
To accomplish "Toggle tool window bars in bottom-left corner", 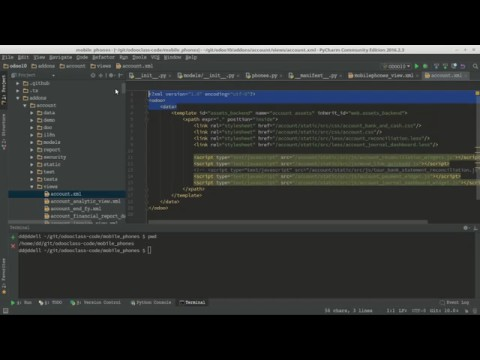I will (x=5, y=311).
